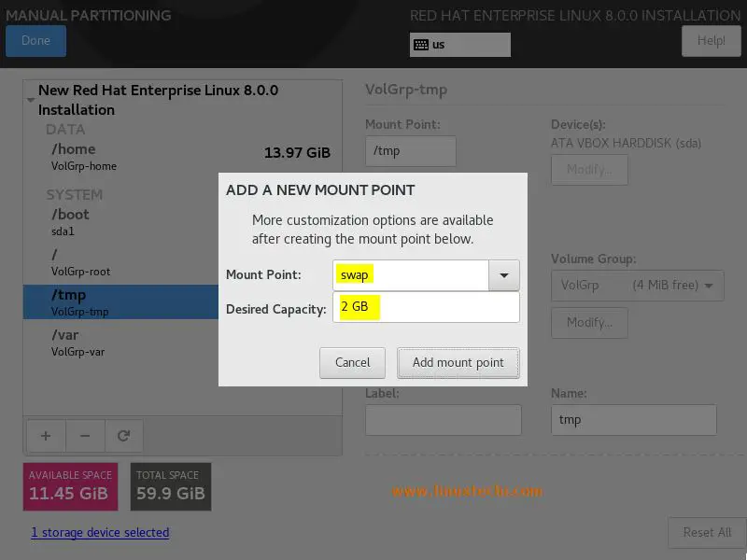Image resolution: width=747 pixels, height=560 pixels.
Task: Collapse the New Red Hat Enterprise Linux installation tree
Action: [x=31, y=100]
